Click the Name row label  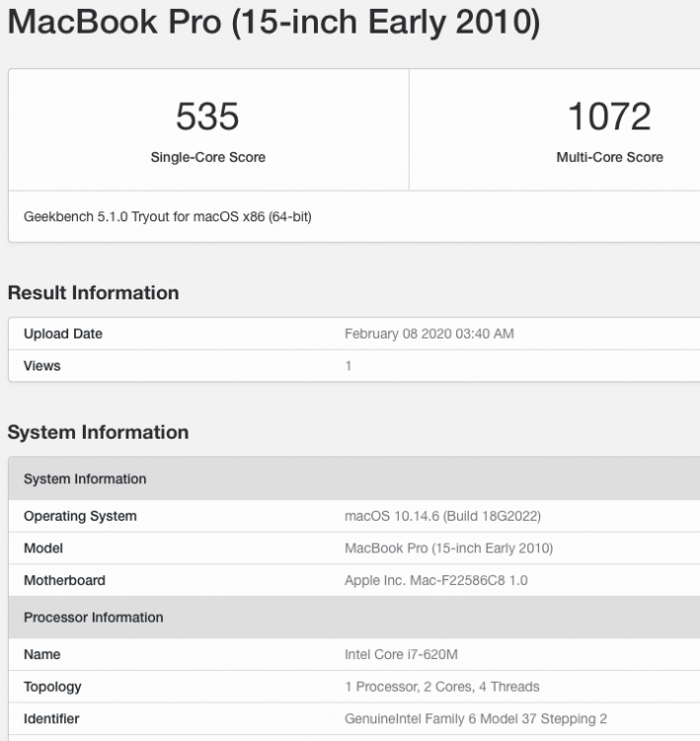pos(42,654)
